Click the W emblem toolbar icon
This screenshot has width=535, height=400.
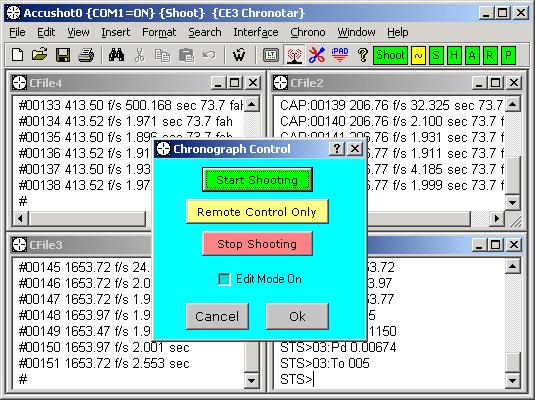(x=239, y=55)
